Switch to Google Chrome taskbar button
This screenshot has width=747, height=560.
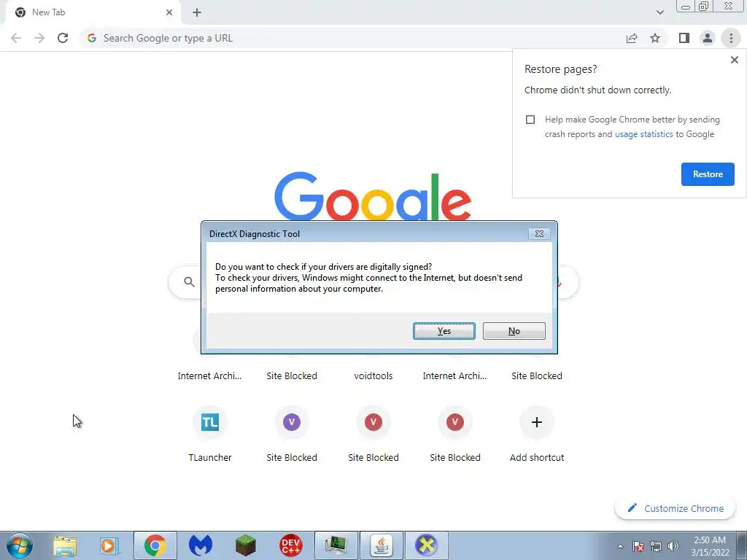(x=155, y=545)
